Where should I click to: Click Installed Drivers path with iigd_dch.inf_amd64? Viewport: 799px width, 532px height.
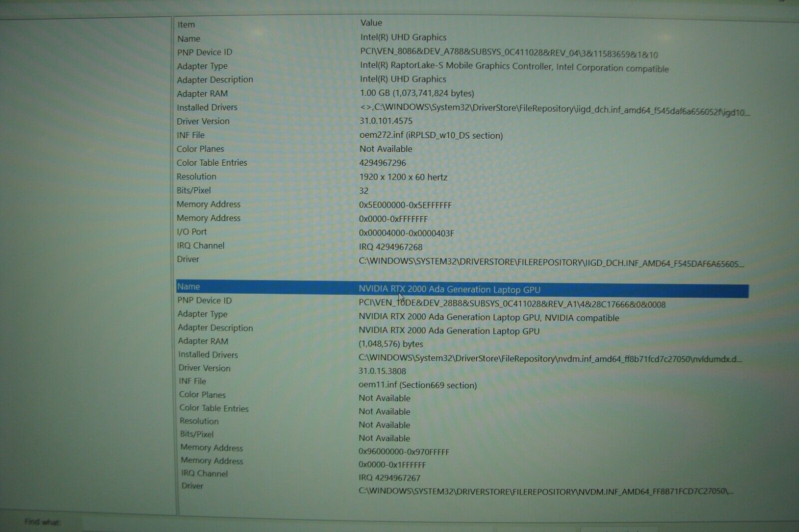[555, 110]
